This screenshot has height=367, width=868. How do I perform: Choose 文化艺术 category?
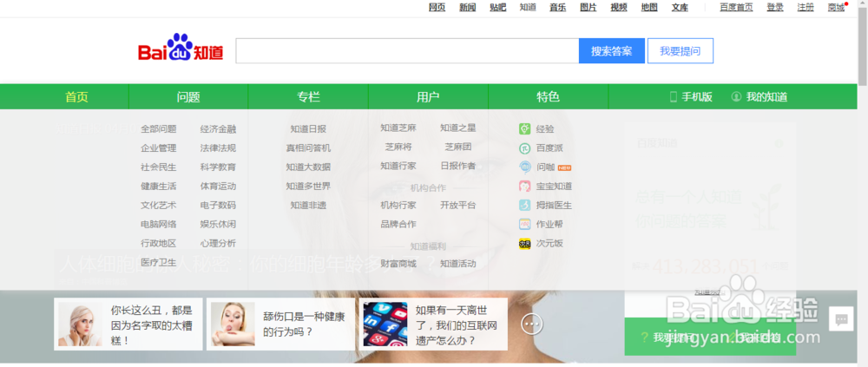coord(158,206)
